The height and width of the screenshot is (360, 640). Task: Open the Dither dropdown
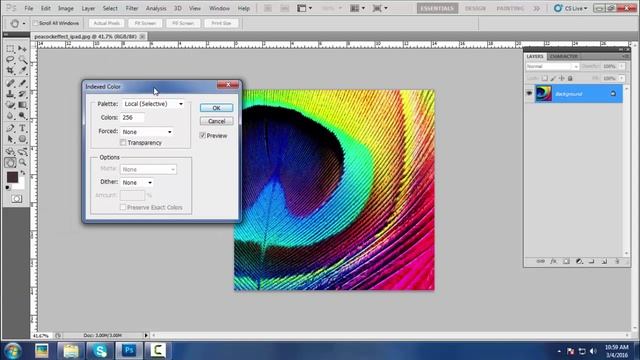137,182
